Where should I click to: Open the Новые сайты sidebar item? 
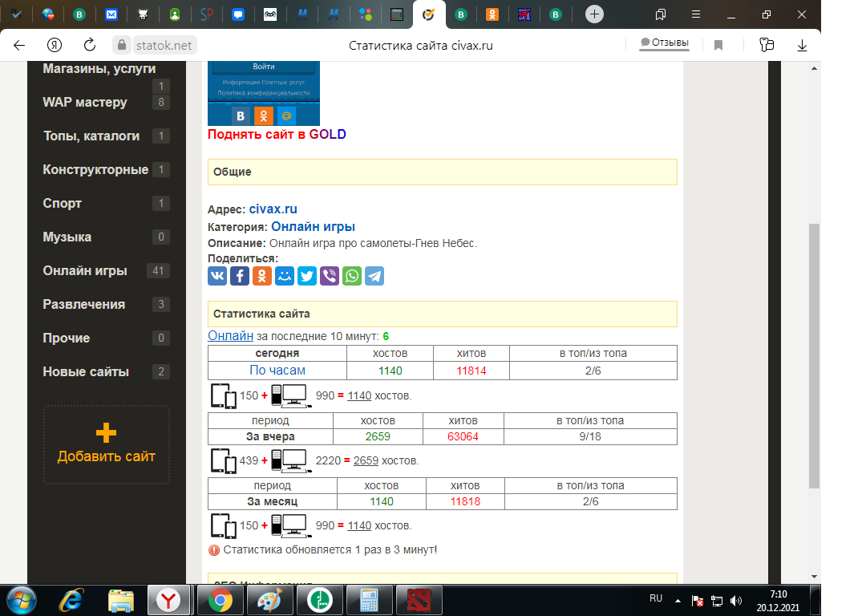click(x=86, y=372)
